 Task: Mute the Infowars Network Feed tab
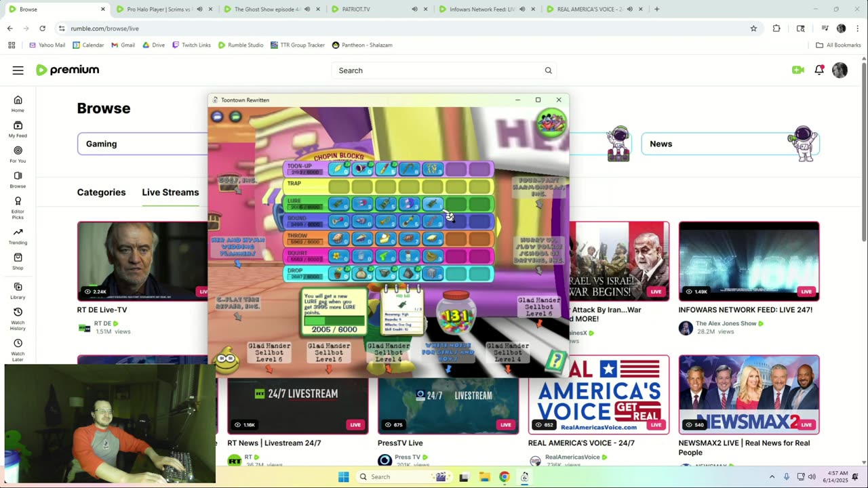coord(522,9)
